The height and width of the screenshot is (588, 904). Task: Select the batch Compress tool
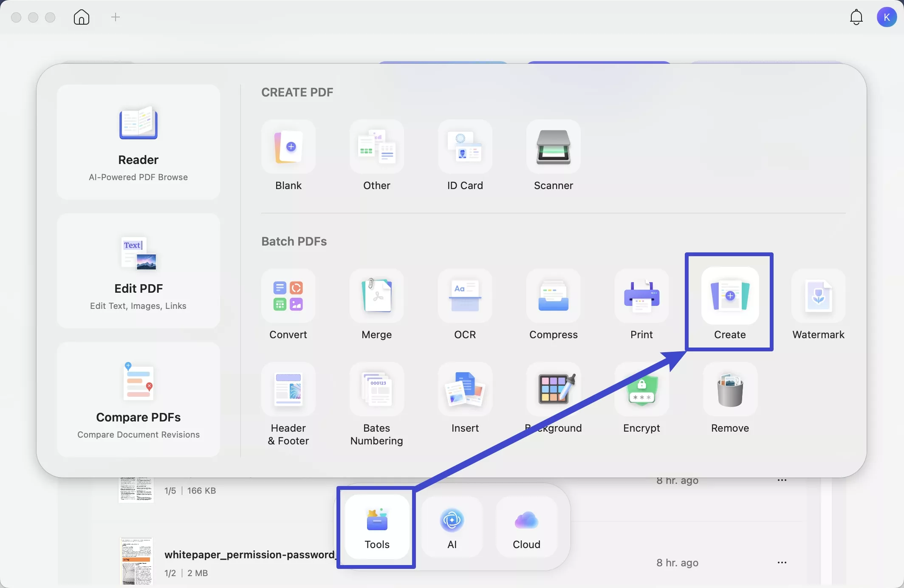553,296
